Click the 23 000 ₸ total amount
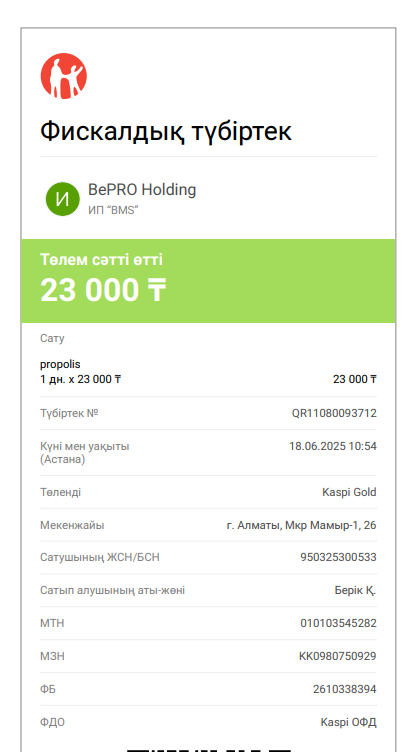419x752 pixels. pos(103,291)
